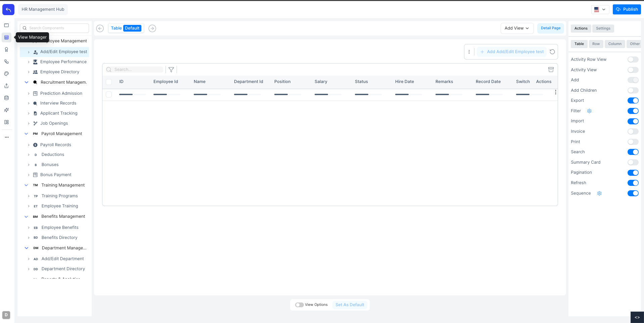
Task: Enable the Invoice toggle
Action: [x=633, y=131]
